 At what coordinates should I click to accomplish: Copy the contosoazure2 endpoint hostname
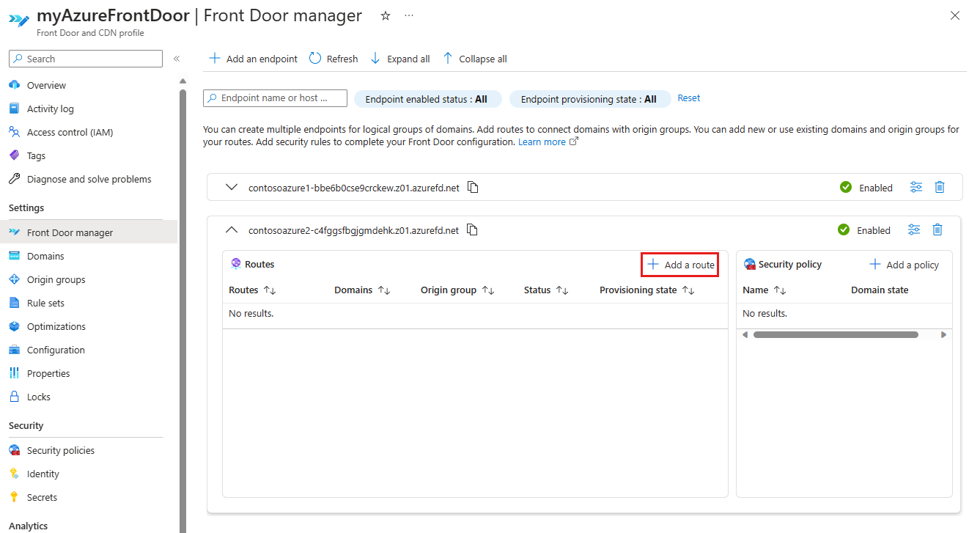(x=473, y=230)
